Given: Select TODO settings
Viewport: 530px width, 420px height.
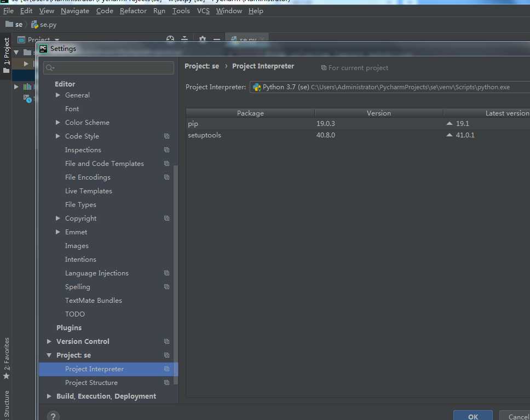Looking at the screenshot, I should (x=74, y=314).
